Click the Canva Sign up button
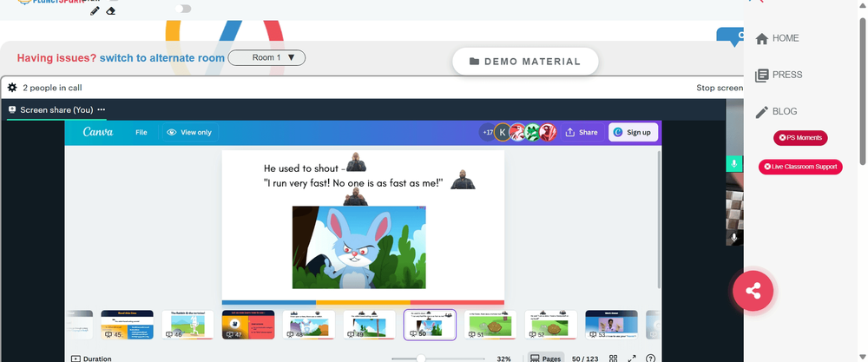868x362 pixels. coord(634,132)
